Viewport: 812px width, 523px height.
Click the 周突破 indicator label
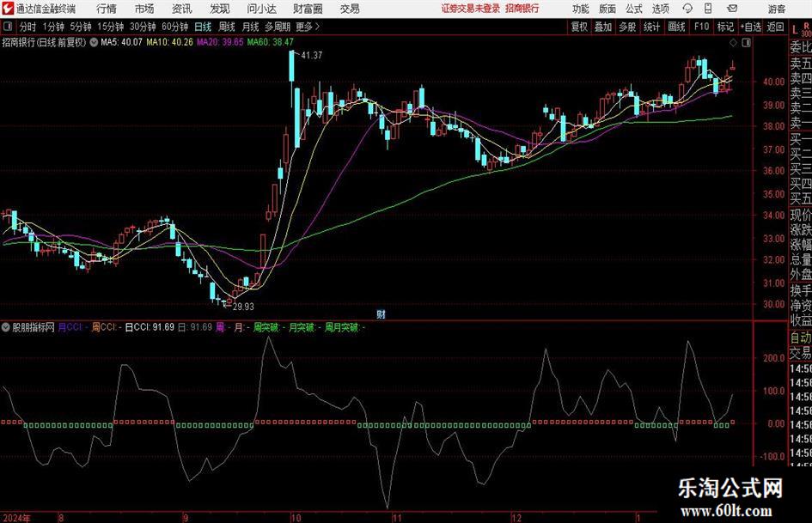coord(269,327)
